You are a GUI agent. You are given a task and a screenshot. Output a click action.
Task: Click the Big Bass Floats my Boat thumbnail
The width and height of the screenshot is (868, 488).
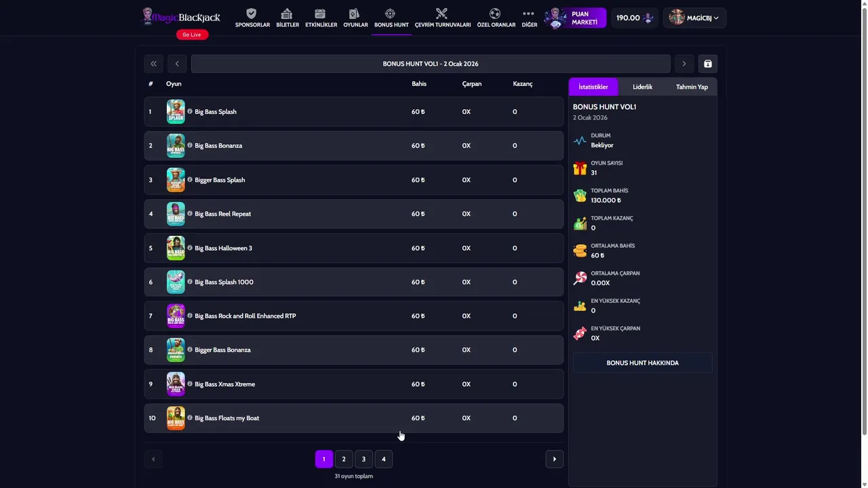(x=176, y=418)
